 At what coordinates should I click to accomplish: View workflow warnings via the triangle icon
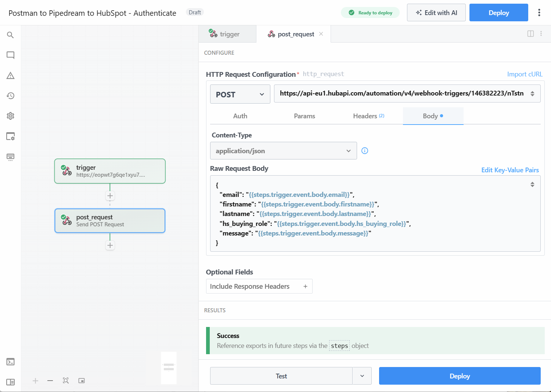coord(10,75)
